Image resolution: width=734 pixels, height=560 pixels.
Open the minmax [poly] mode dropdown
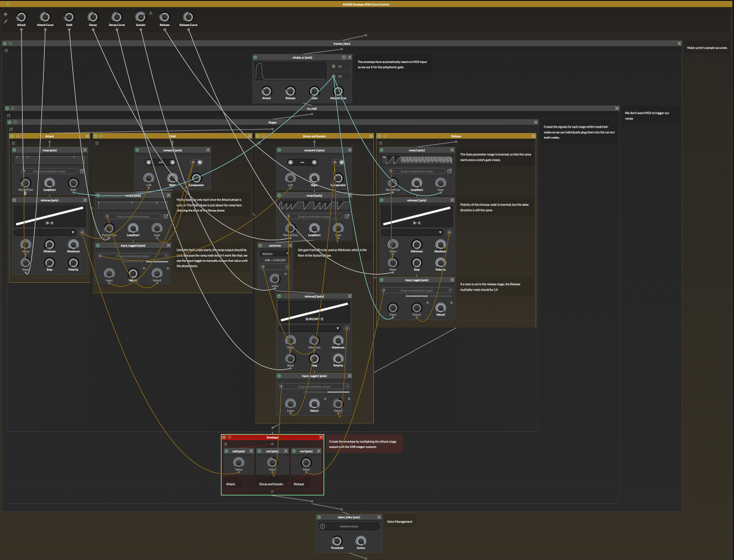45,233
